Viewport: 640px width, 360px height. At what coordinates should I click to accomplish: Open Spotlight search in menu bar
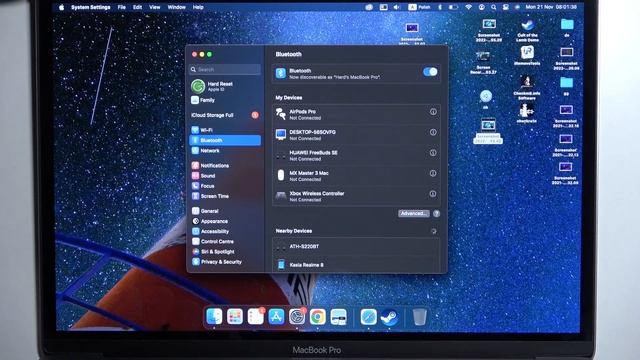click(493, 7)
